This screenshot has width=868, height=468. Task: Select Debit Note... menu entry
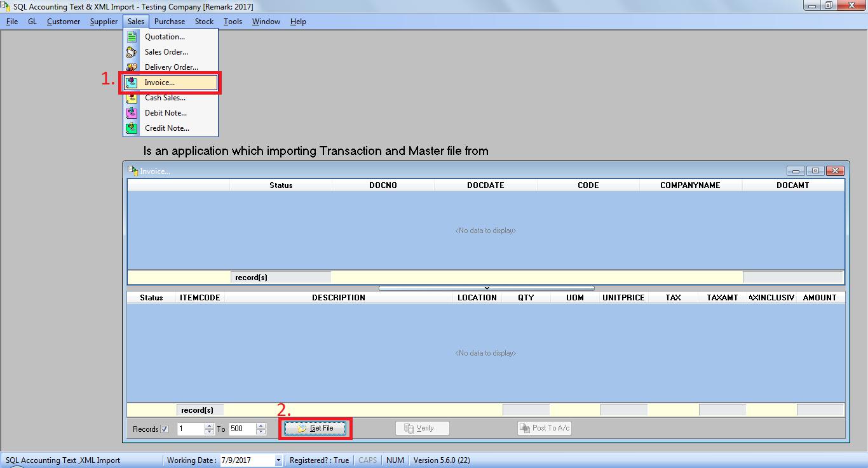(171, 113)
